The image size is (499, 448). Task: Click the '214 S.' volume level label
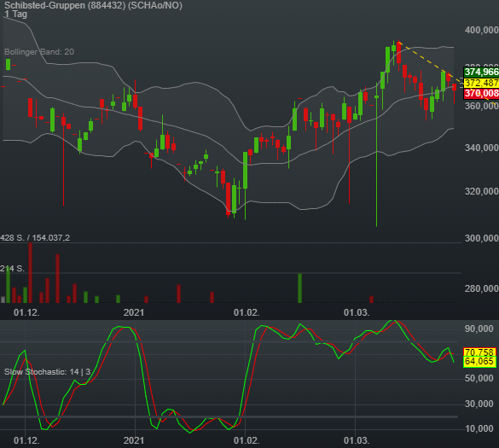point(12,269)
